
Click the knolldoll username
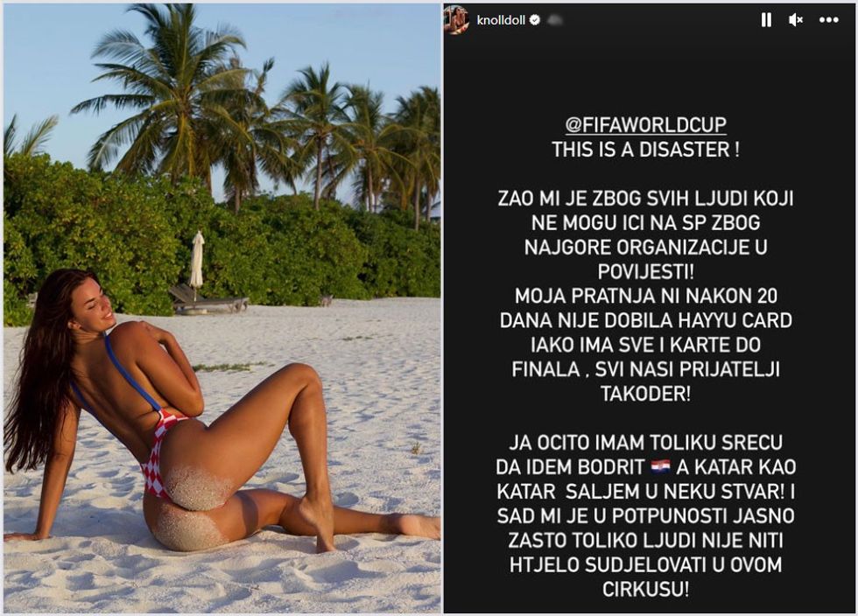click(501, 20)
